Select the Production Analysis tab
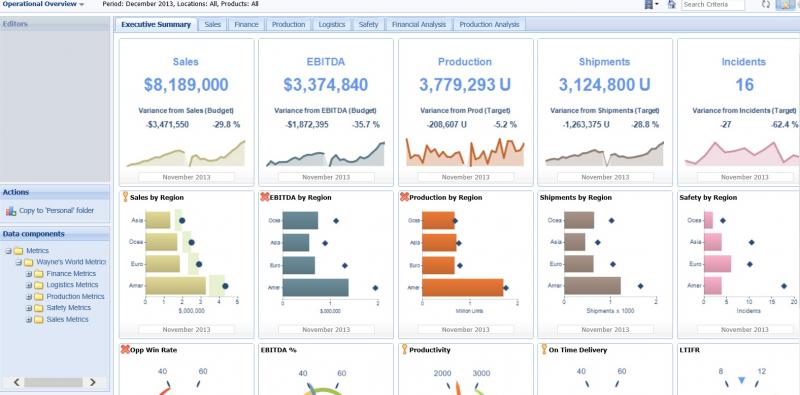 (x=489, y=24)
